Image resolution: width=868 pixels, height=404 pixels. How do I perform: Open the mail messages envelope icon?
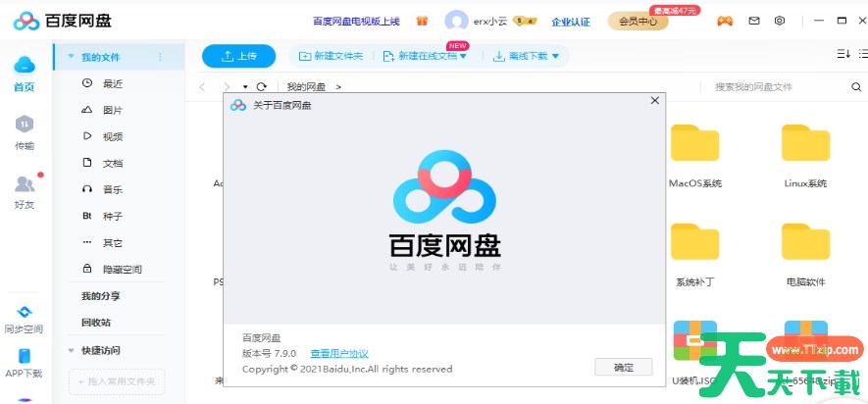(753, 21)
